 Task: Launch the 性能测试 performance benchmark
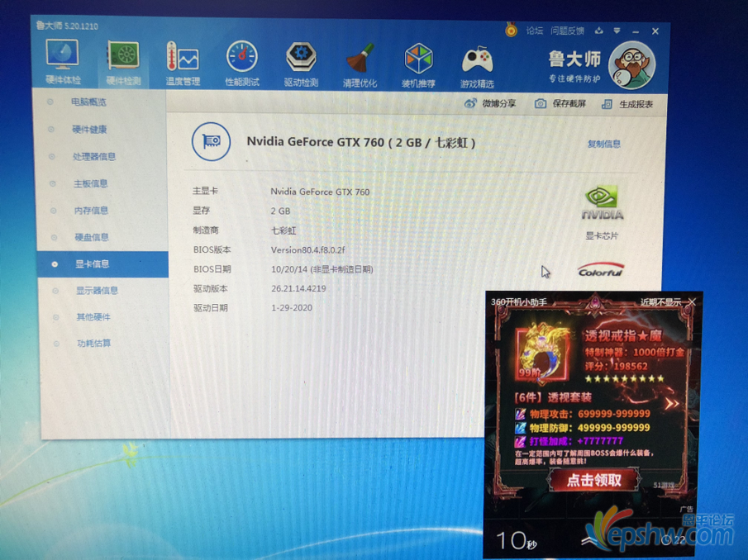coord(242,64)
